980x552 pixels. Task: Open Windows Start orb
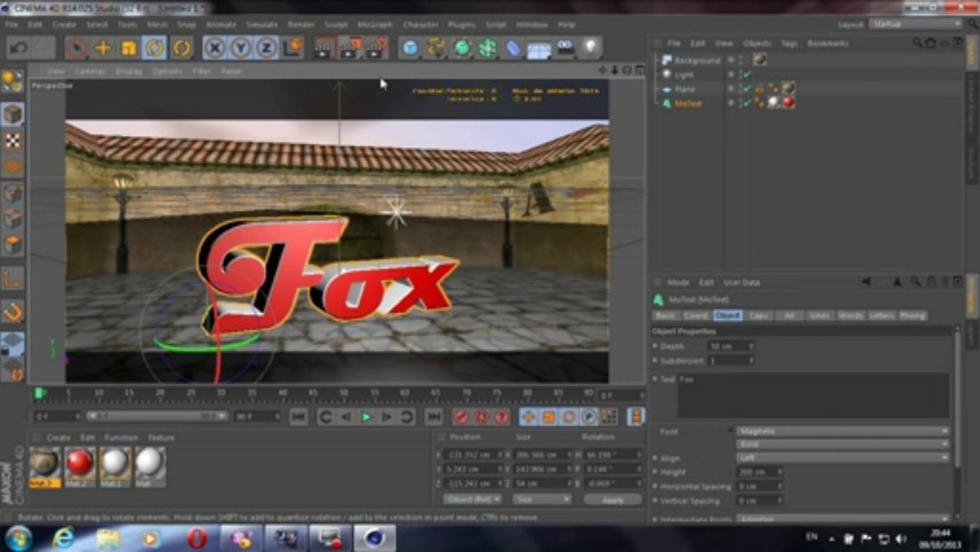tap(19, 537)
